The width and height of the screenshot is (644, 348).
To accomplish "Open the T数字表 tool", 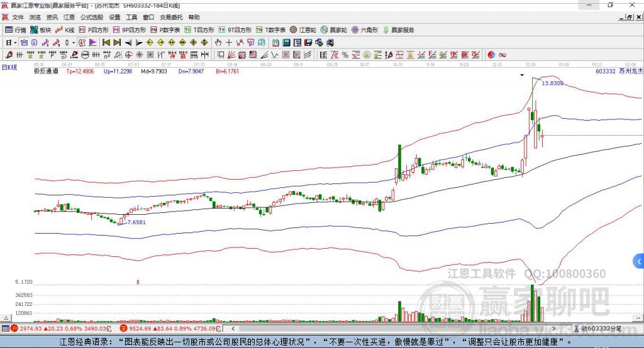I will click(x=270, y=30).
